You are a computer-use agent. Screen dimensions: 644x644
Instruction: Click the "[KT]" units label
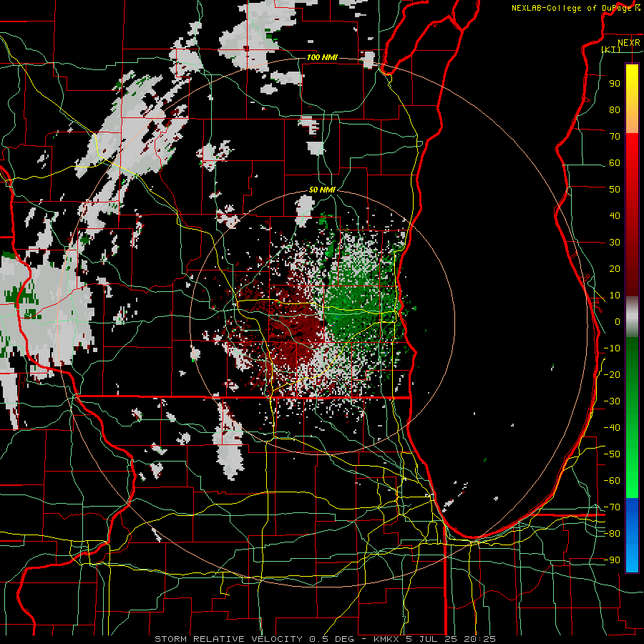pyautogui.click(x=611, y=49)
